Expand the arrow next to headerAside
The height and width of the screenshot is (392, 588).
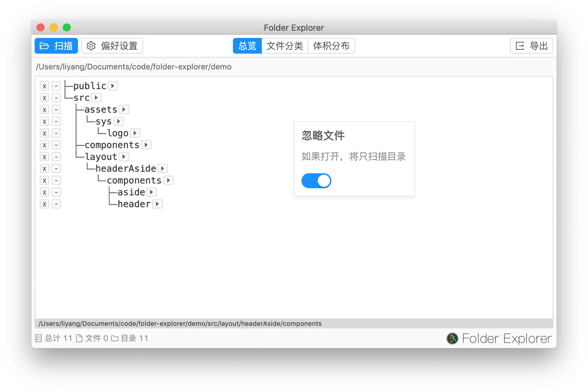coord(163,168)
